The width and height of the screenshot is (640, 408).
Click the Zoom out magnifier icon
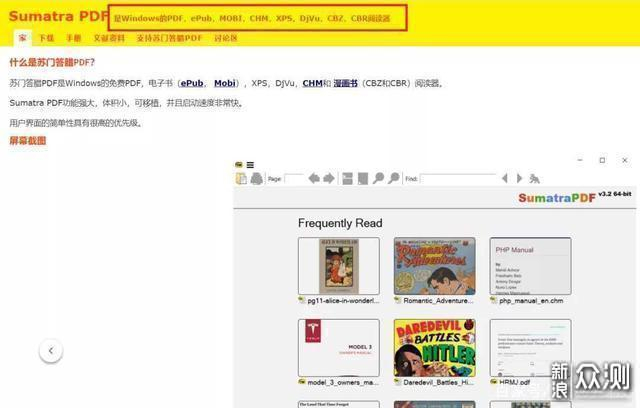378,178
